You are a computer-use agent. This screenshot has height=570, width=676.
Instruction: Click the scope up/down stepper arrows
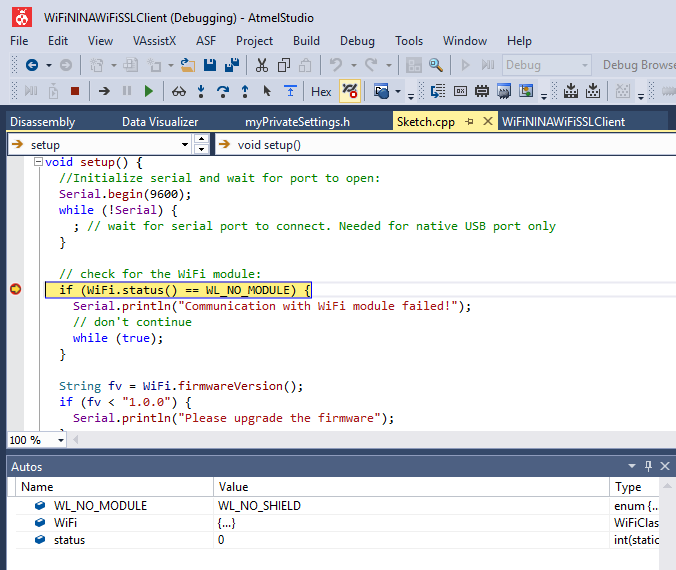tap(201, 144)
